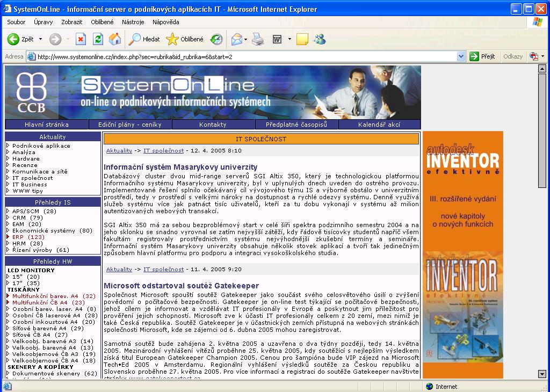Open the Nástroje menu
550x392 pixels.
click(x=133, y=22)
